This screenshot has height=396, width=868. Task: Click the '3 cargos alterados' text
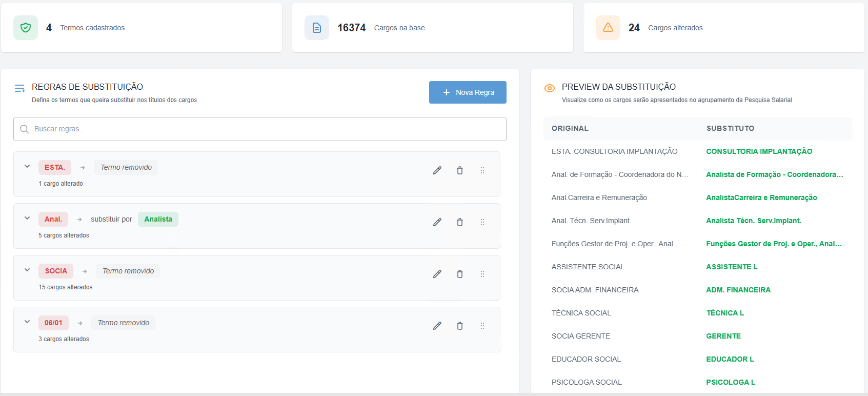click(x=64, y=339)
